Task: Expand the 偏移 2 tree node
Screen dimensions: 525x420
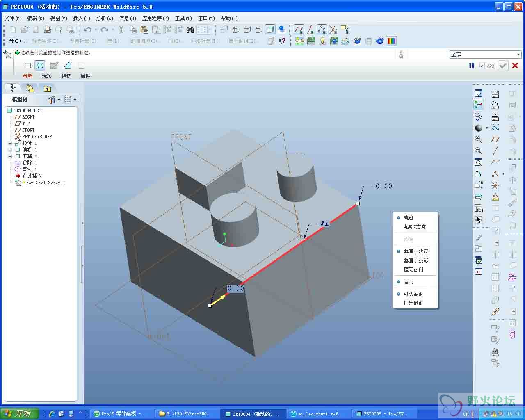Action: tap(10, 156)
